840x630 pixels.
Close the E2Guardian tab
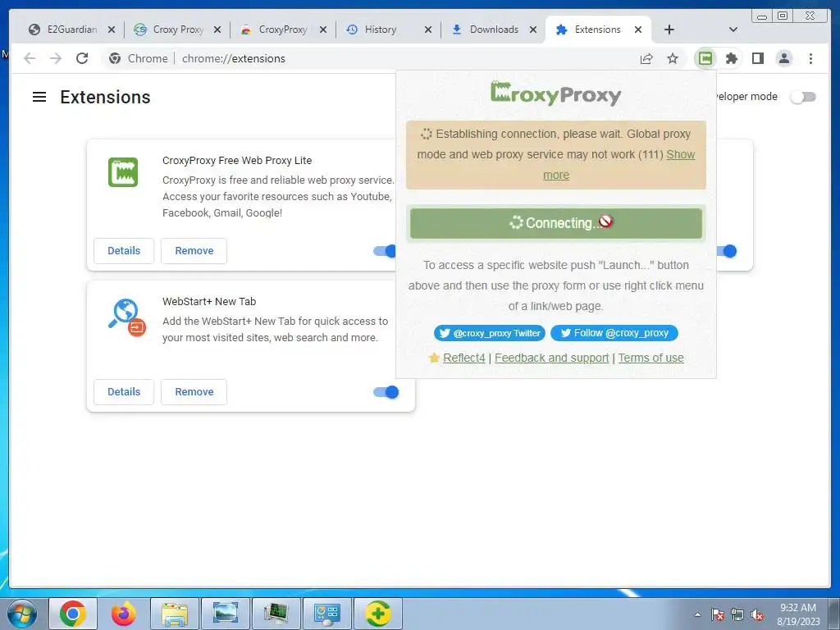(112, 30)
